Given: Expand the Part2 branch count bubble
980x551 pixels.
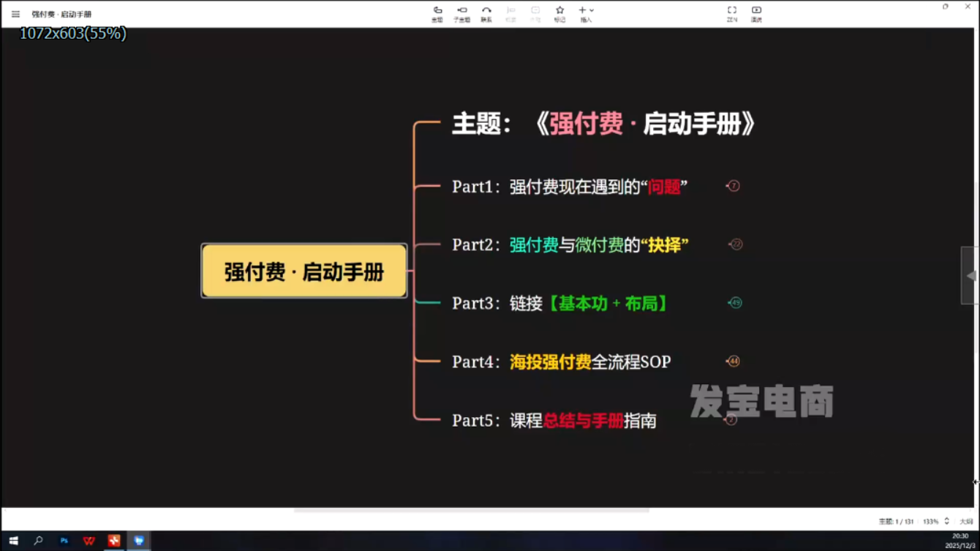Looking at the screenshot, I should (736, 244).
